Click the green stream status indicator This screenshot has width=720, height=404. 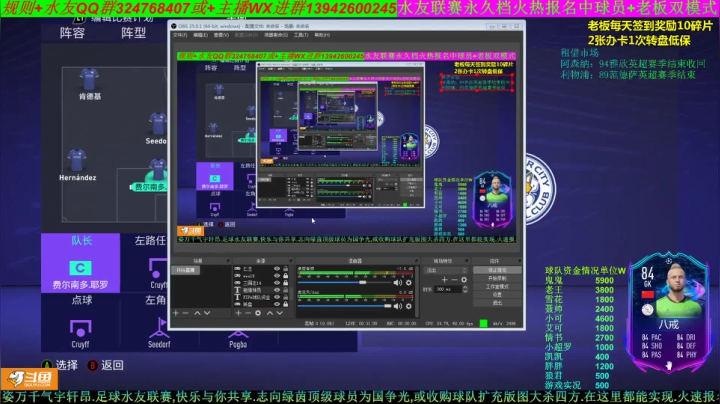point(484,323)
